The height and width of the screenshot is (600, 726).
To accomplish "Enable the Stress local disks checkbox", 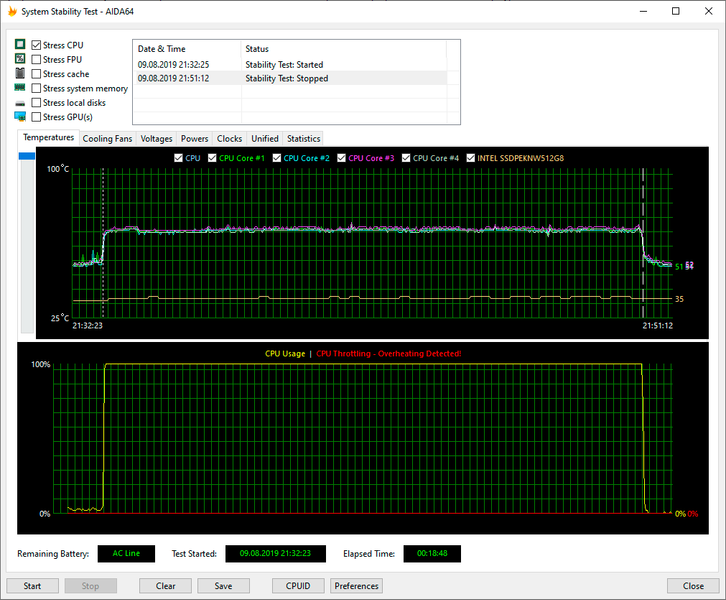I will [36, 102].
